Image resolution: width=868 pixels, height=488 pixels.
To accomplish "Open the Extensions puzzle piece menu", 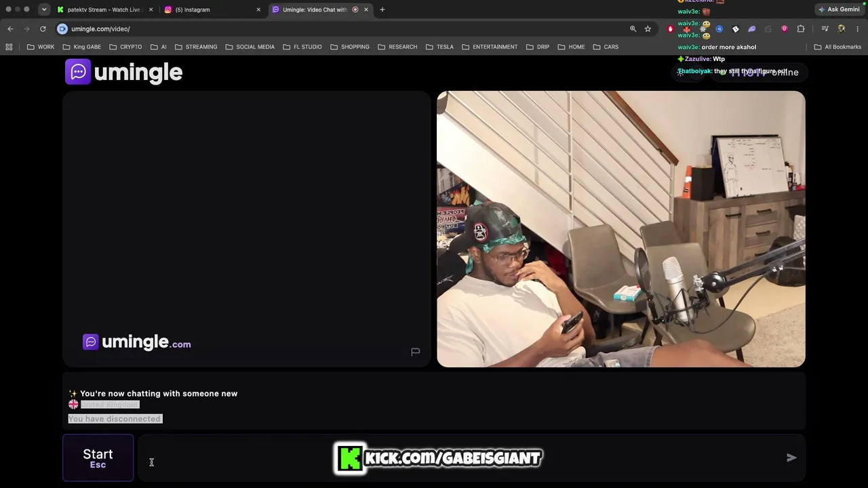I will (801, 28).
